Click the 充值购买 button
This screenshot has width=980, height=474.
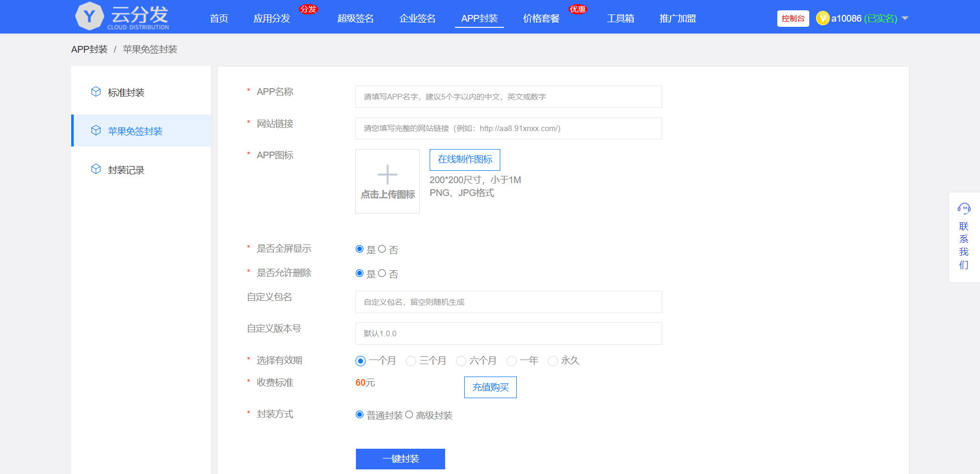click(x=490, y=387)
